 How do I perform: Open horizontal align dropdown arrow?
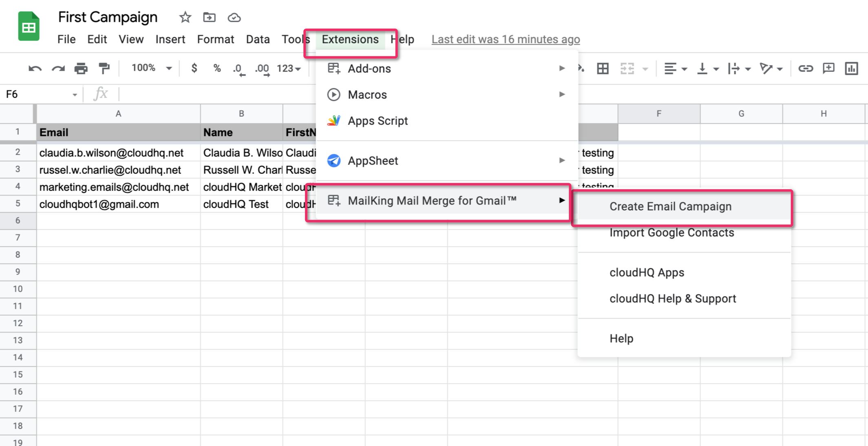pos(685,69)
